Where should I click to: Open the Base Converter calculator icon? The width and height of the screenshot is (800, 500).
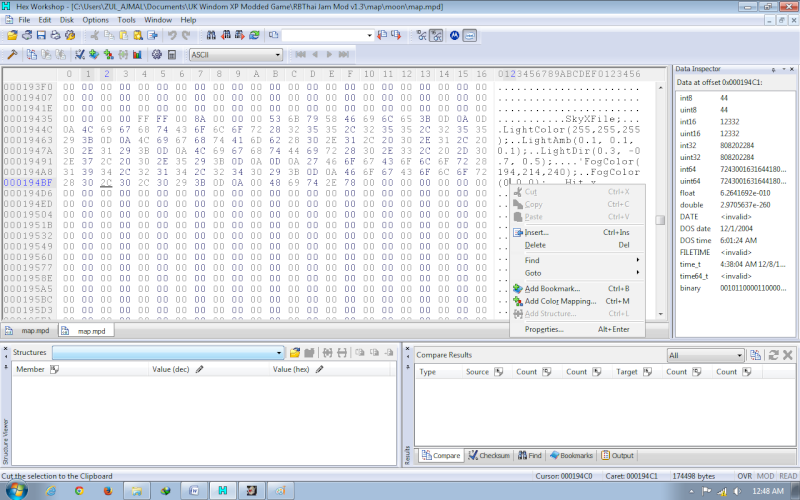[x=172, y=55]
